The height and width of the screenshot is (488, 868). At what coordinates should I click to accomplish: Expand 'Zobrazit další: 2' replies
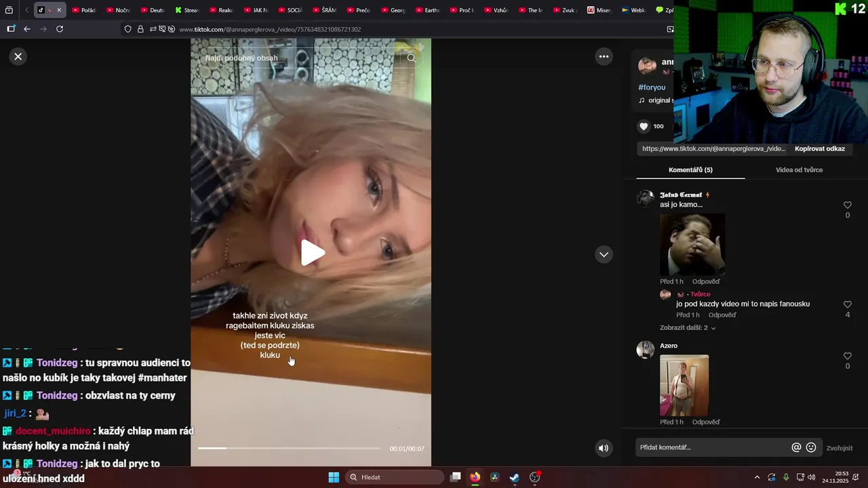[x=688, y=327]
